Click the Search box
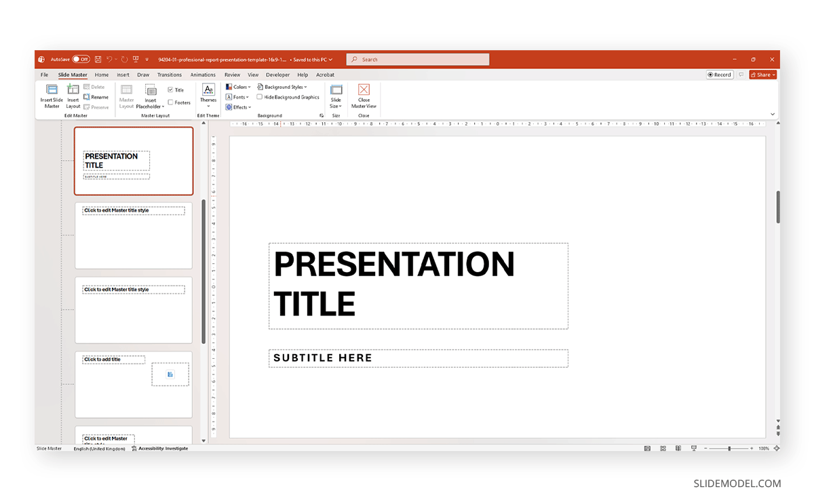 (x=418, y=60)
